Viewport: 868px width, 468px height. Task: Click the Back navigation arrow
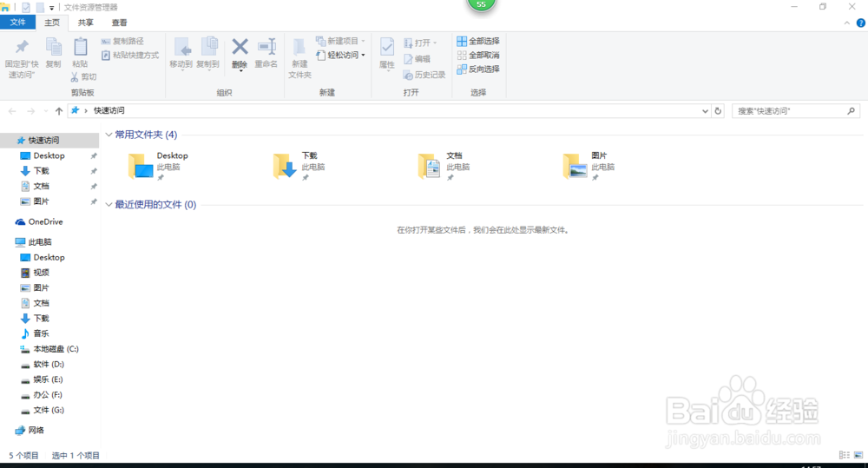click(12, 111)
